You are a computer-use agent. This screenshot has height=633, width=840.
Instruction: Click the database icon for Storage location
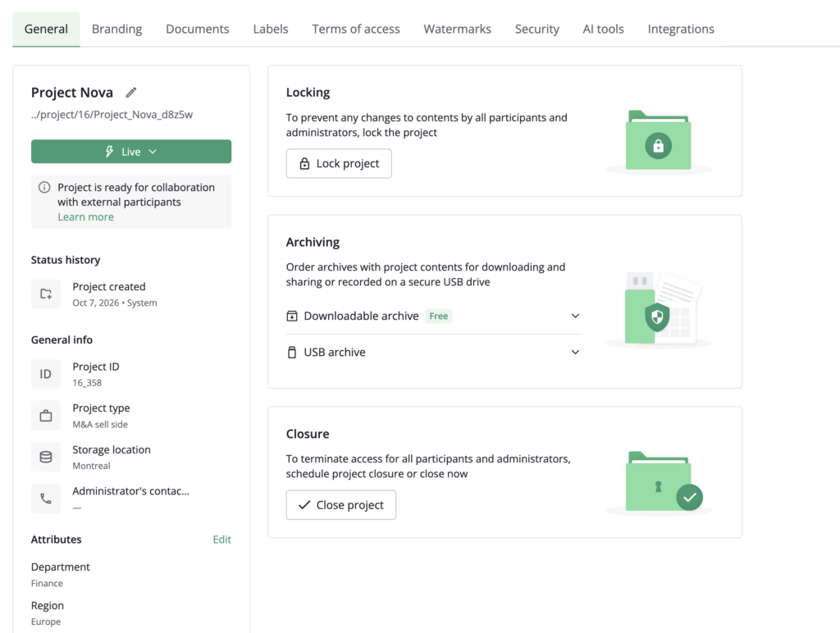coord(46,457)
